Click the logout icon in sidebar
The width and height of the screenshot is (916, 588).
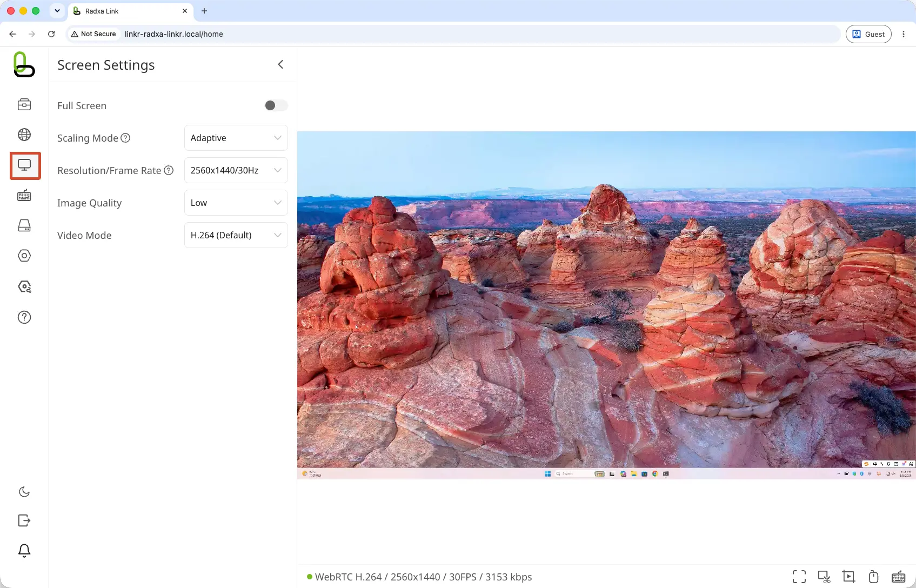point(24,520)
